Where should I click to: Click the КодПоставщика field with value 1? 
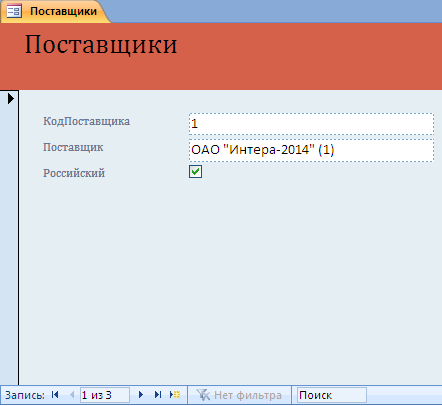(x=311, y=124)
